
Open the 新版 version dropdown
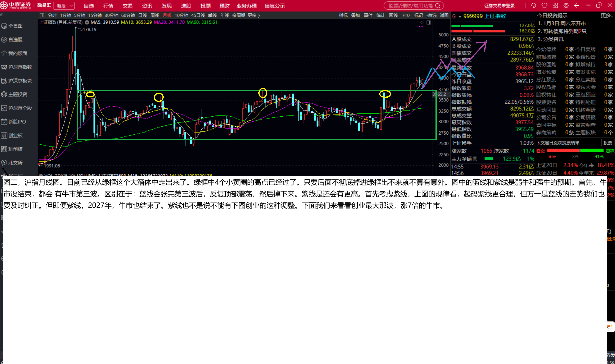(x=64, y=6)
